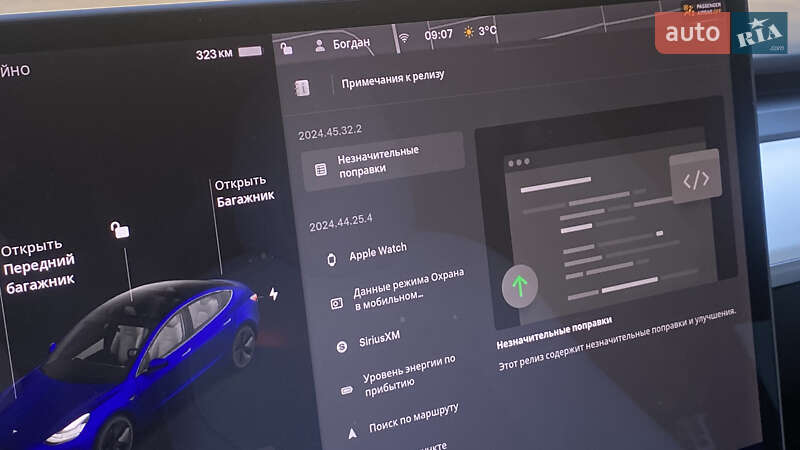Tap the unlock padlock above the car
Image resolution: width=800 pixels, height=450 pixels.
(120, 231)
